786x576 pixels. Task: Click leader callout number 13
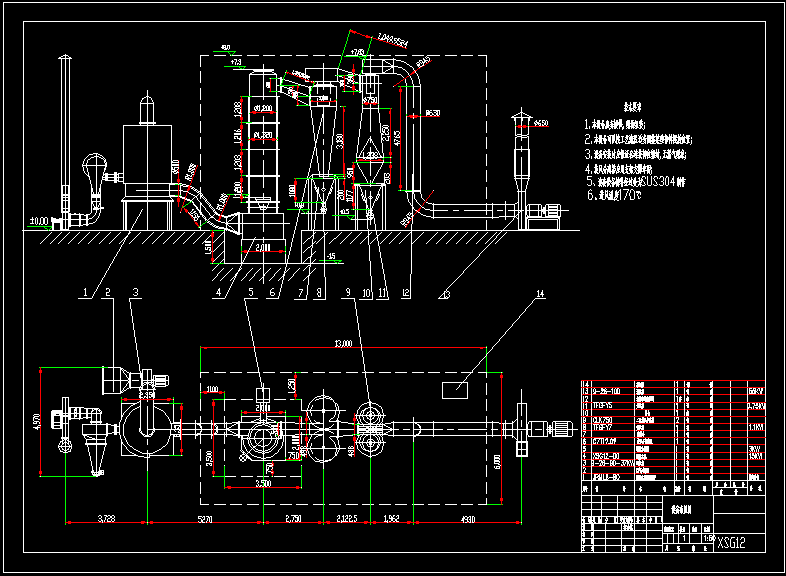(x=446, y=295)
